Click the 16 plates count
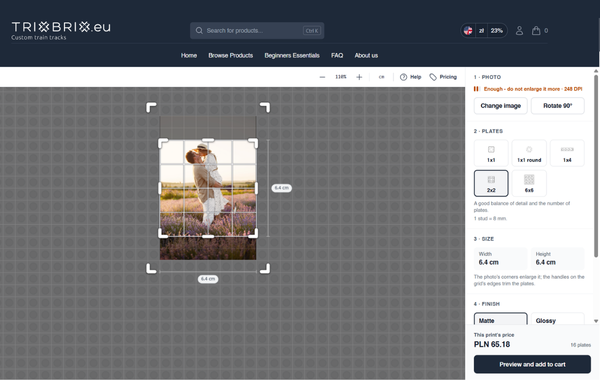Viewport: 600px width, 380px height. click(580, 345)
